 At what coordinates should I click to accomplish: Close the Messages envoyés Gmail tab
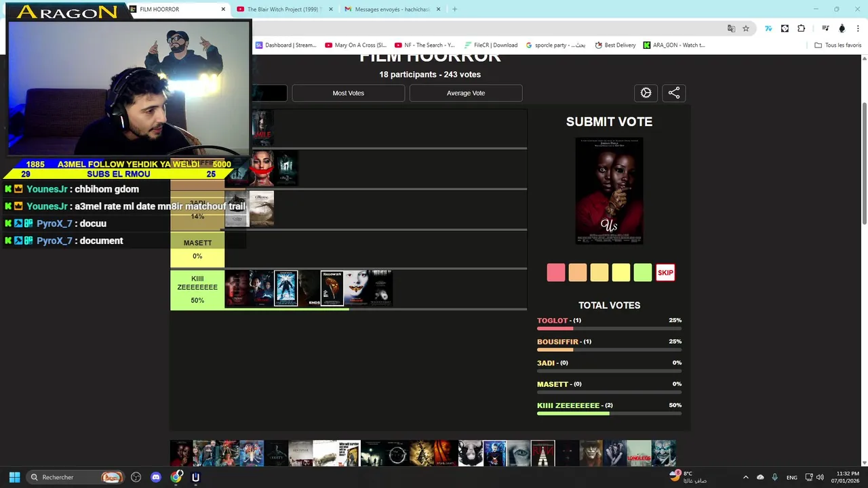pyautogui.click(x=438, y=9)
